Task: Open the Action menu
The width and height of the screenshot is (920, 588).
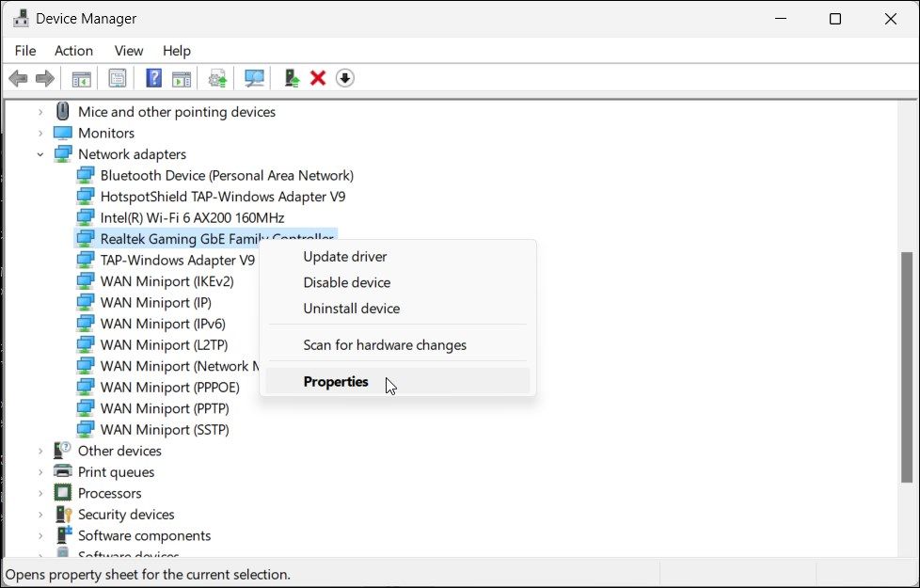Action: (x=73, y=51)
